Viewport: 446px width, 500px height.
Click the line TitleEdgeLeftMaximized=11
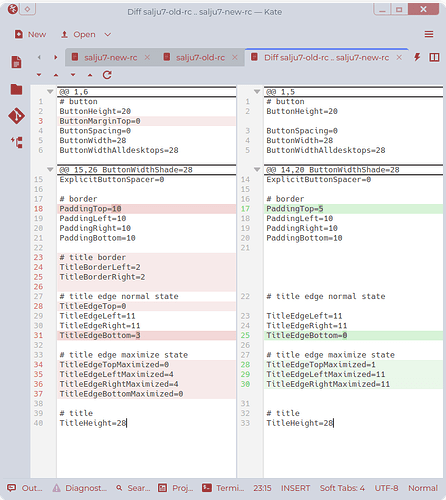pos(353,374)
